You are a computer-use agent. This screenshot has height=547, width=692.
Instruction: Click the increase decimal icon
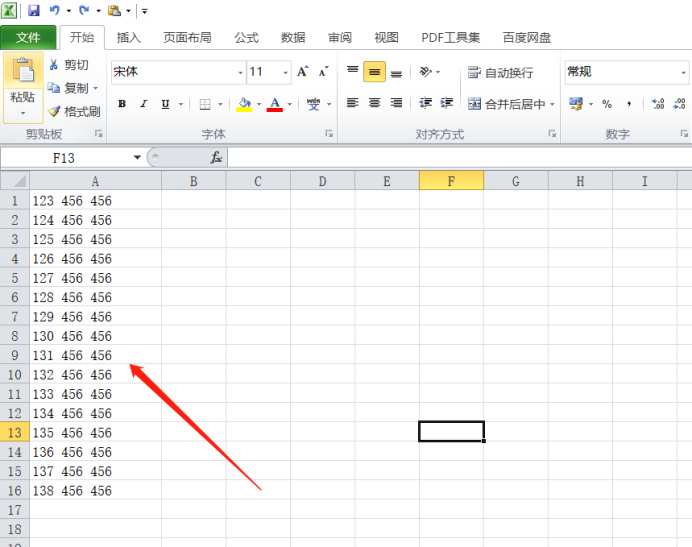(658, 104)
